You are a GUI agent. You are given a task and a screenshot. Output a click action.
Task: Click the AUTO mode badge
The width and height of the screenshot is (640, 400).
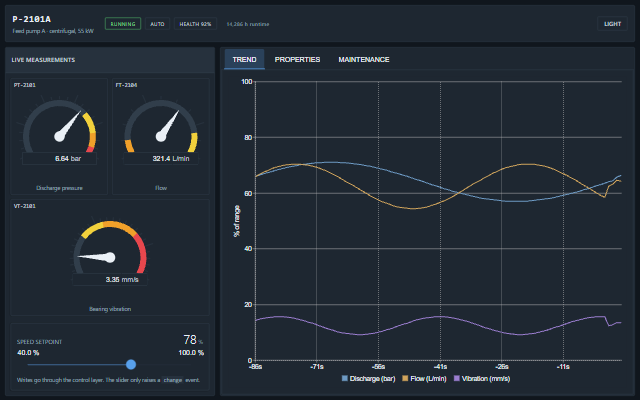click(x=157, y=24)
